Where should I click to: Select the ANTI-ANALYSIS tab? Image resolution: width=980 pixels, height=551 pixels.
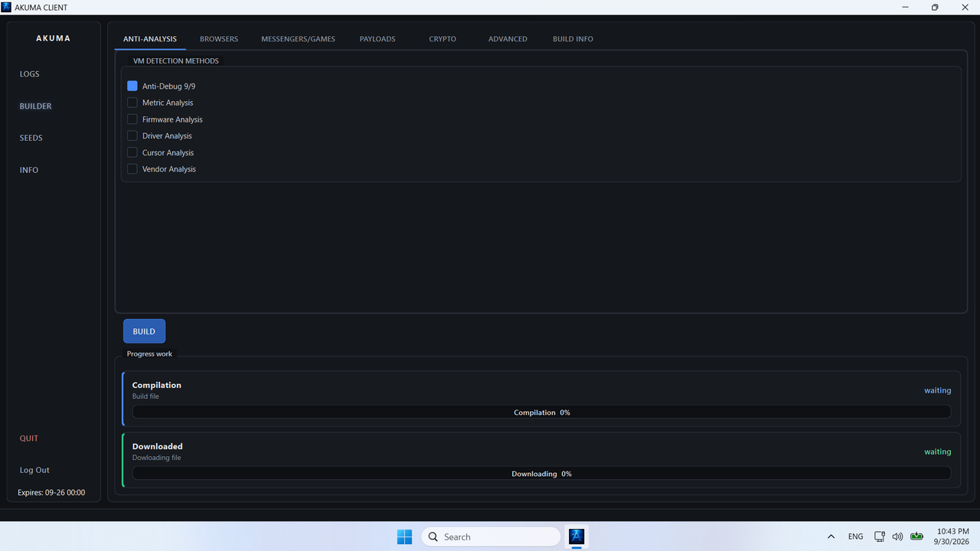click(150, 39)
